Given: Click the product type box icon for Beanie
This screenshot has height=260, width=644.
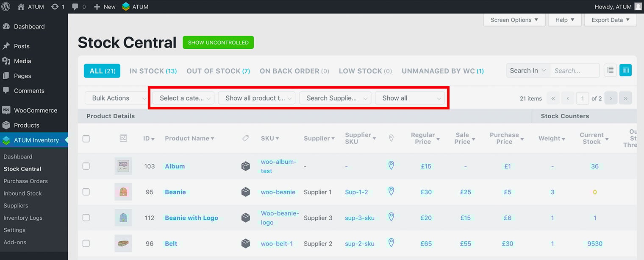Looking at the screenshot, I should click(x=246, y=192).
